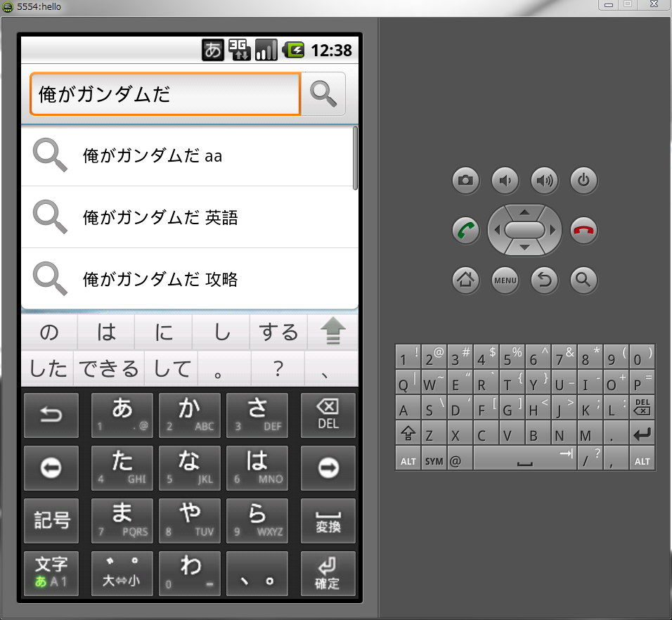This screenshot has height=620, width=672.
Task: Select the suggestion 俺がガンダムだ 攻略
Action: (x=189, y=279)
